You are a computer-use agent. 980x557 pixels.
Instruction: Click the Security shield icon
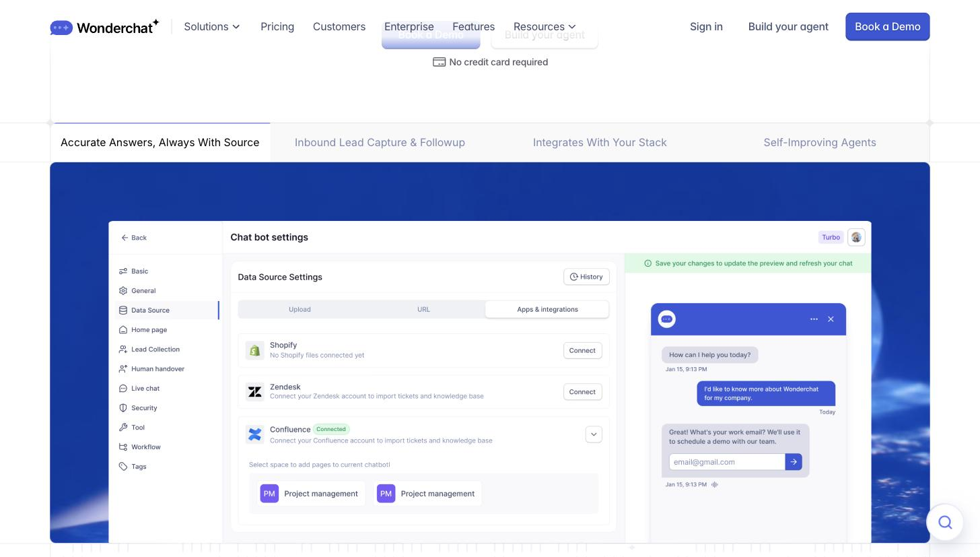coord(123,408)
